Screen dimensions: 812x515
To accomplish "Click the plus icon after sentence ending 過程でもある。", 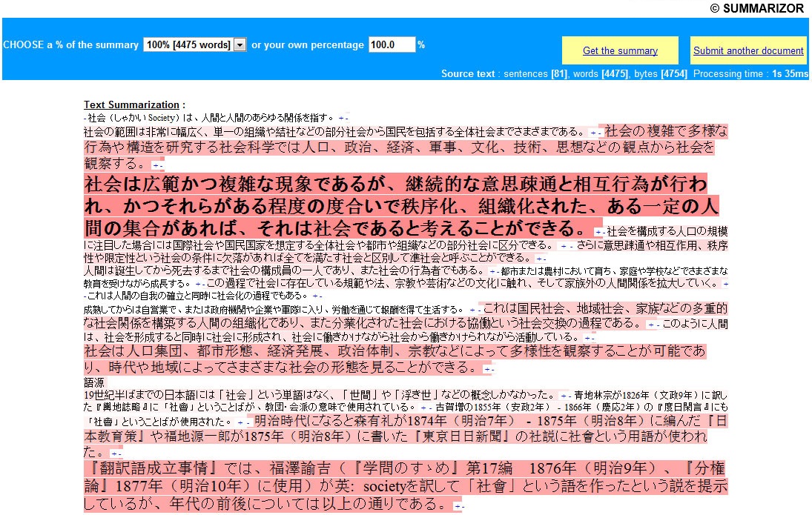I will point(315,296).
